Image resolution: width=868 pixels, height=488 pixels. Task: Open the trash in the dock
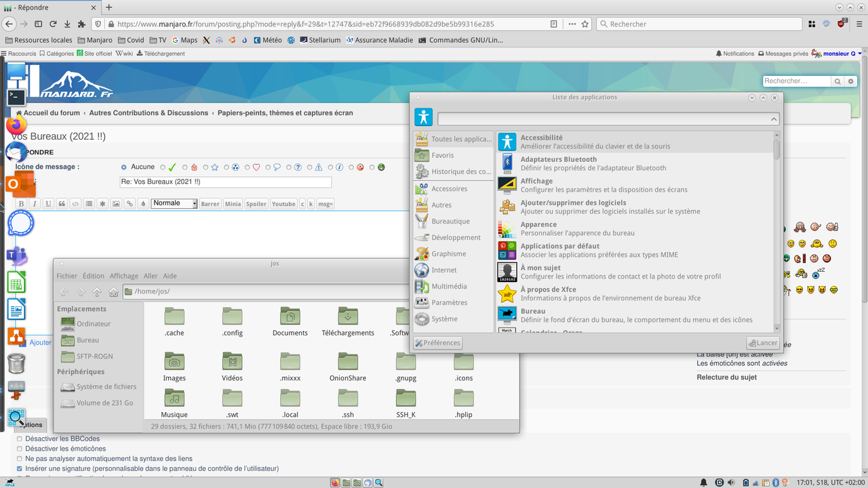(x=16, y=364)
